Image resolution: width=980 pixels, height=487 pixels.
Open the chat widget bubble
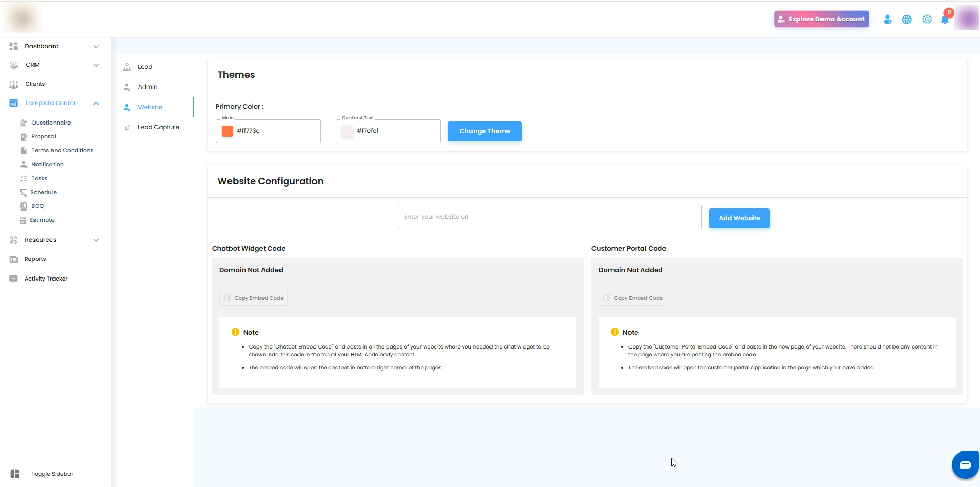click(966, 465)
